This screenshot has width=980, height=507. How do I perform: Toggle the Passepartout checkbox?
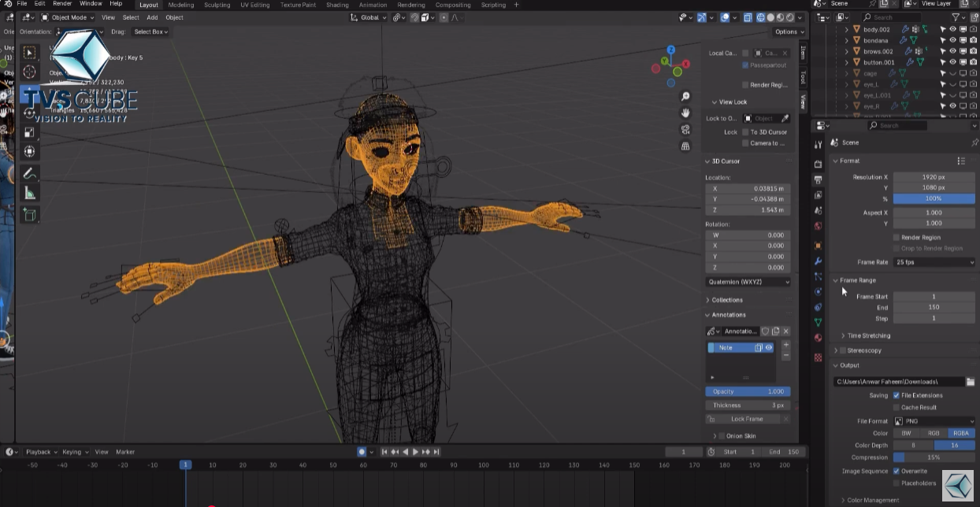pos(745,65)
